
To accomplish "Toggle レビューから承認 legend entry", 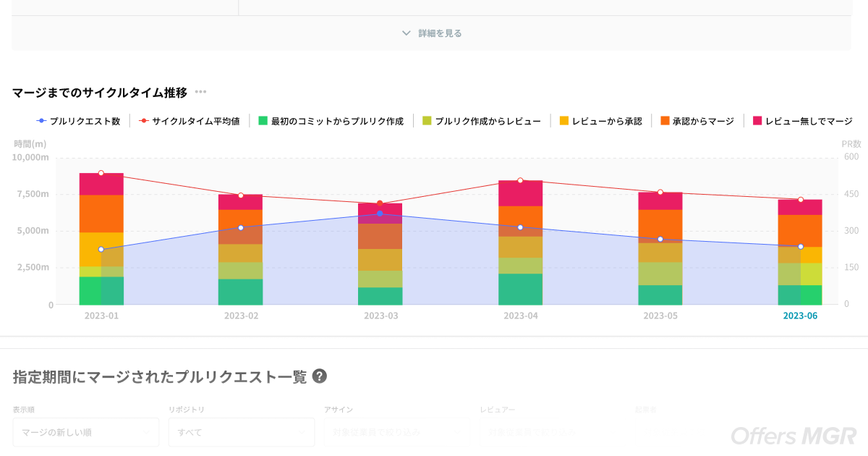I will point(600,121).
